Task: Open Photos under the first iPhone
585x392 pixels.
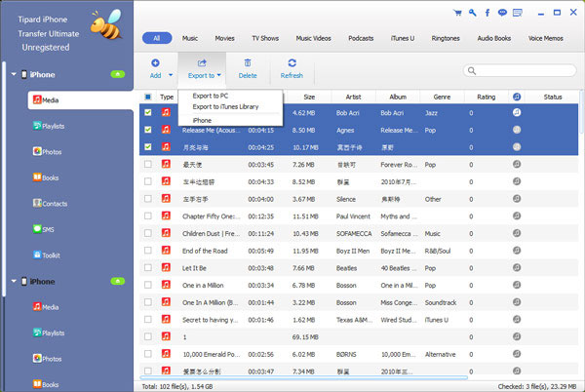Action: click(47, 152)
